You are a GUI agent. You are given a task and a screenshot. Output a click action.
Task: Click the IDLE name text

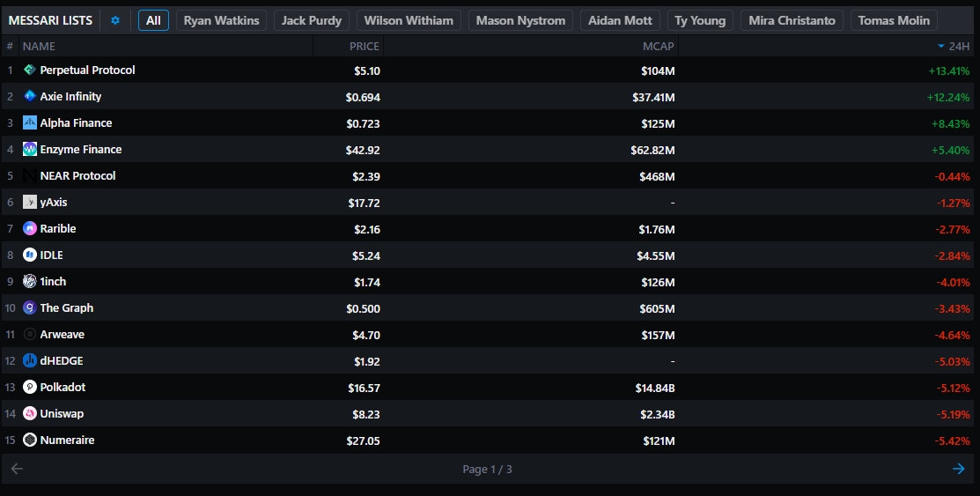(x=51, y=255)
